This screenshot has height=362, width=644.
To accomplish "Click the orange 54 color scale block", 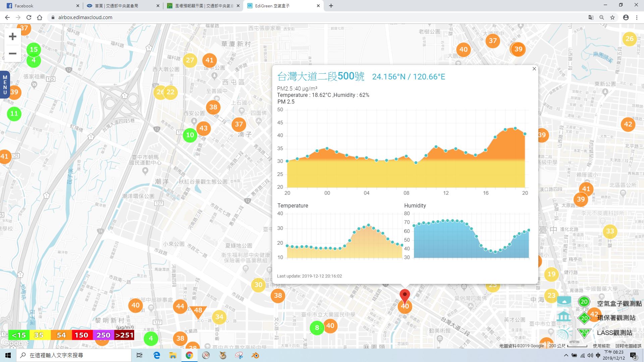I will [61, 335].
